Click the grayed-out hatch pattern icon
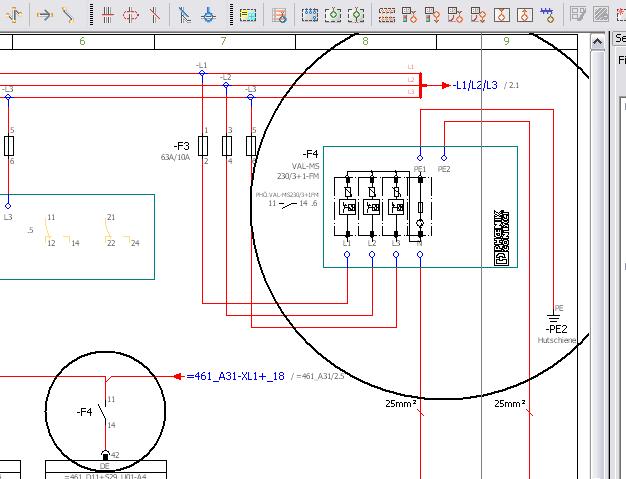Viewport: 626px width, 479px height. (x=601, y=15)
